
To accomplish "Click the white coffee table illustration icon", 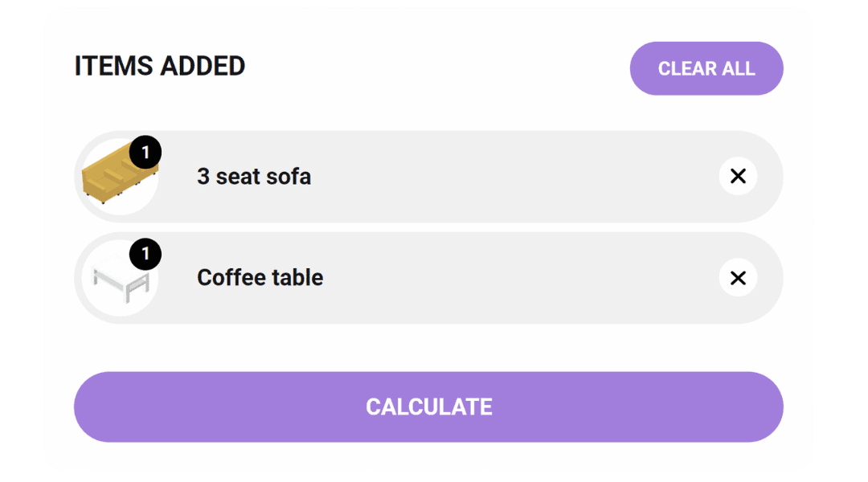I will [120, 279].
